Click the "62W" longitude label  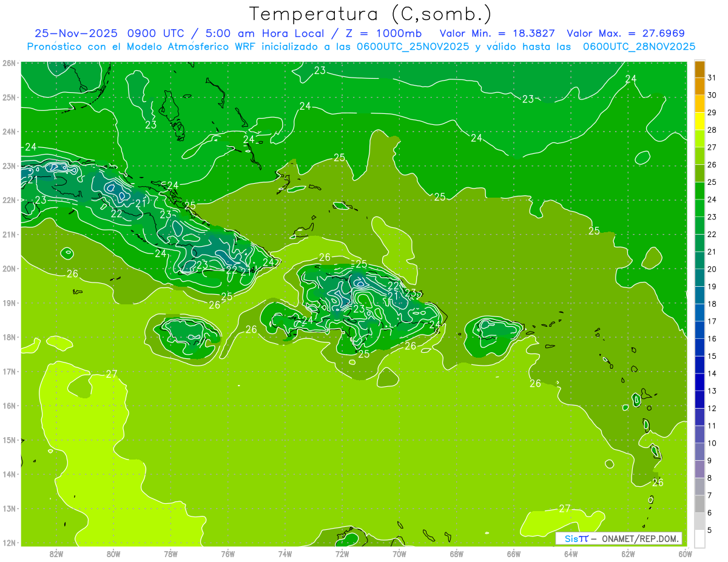click(628, 554)
